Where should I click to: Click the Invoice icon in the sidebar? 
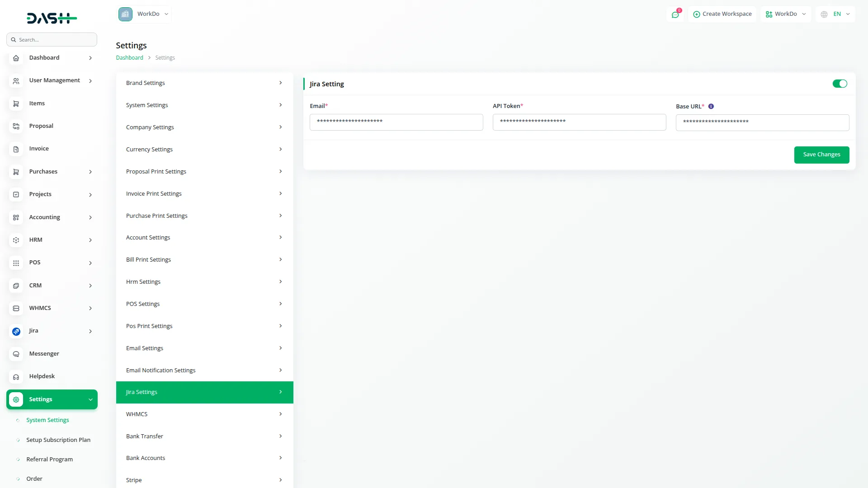pyautogui.click(x=16, y=149)
